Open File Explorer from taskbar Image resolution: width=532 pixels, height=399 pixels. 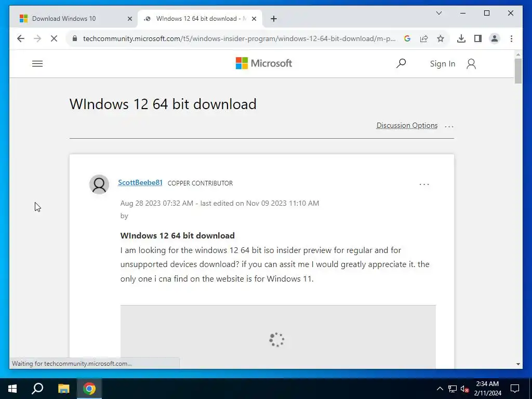[x=63, y=389]
